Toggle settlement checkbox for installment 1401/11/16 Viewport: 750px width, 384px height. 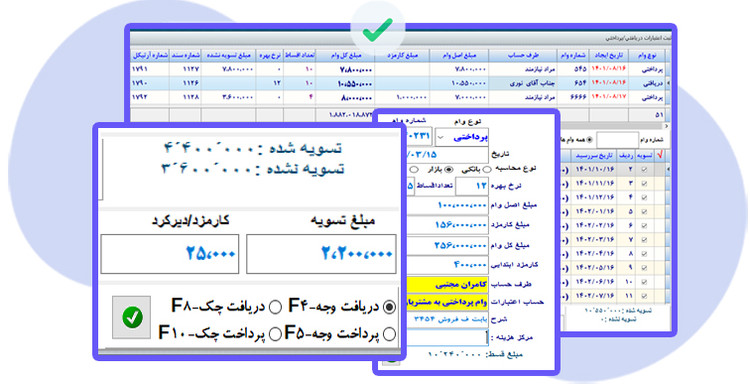click(644, 183)
